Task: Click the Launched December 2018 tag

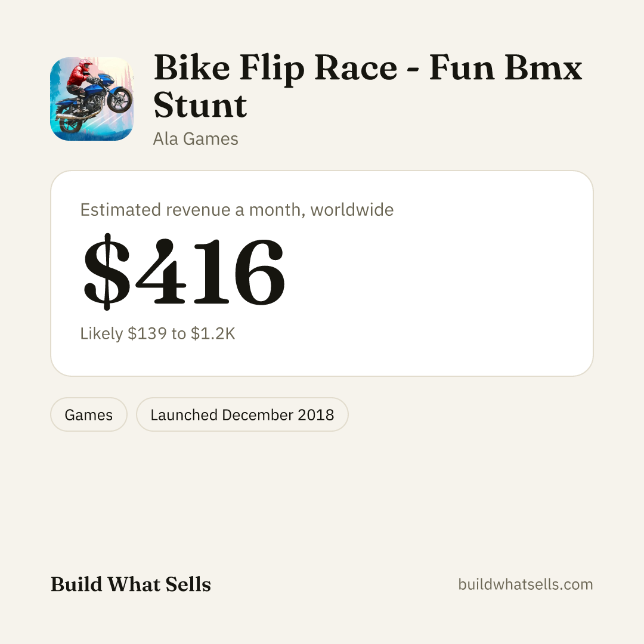Action: pos(242,414)
